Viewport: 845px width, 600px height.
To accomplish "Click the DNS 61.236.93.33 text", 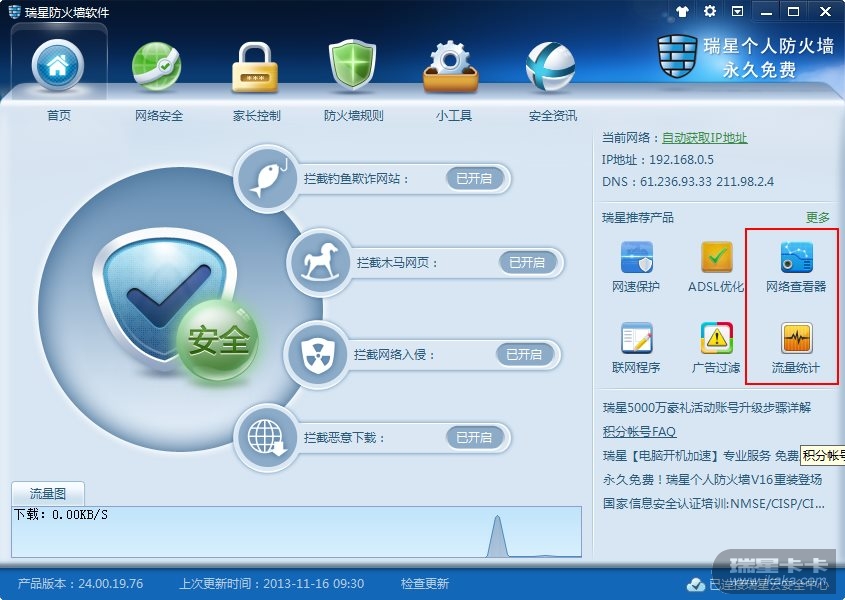I will (688, 182).
